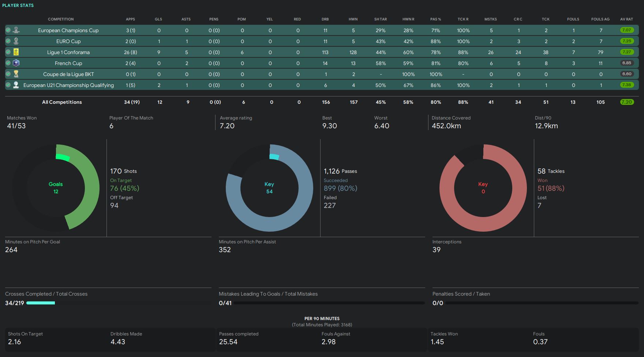Uncheck the European Champions Cup row checkmark
Image resolution: width=644 pixels, height=357 pixels.
coord(8,30)
